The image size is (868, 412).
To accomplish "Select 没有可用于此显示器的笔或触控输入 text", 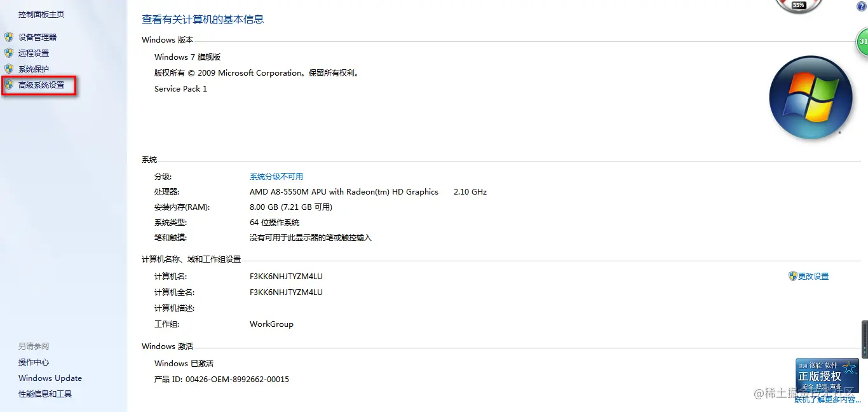I will point(311,237).
